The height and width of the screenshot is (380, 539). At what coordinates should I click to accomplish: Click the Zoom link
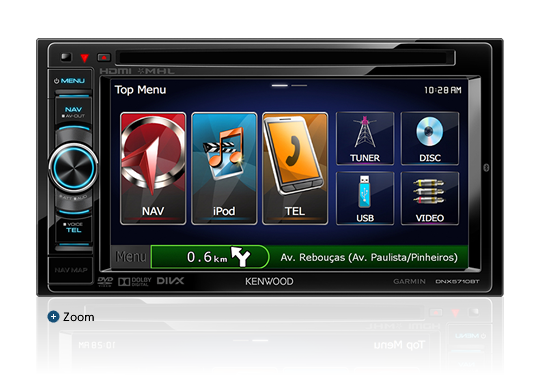pyautogui.click(x=78, y=317)
